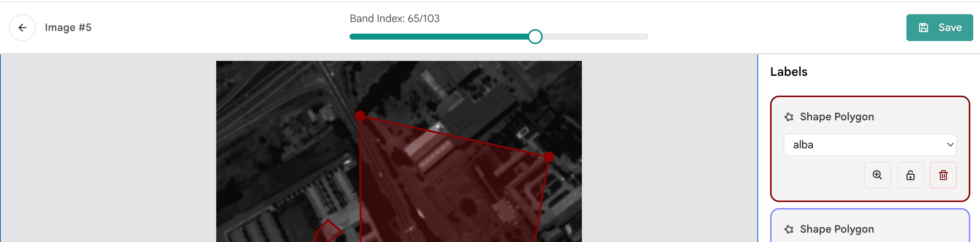Select the second Shape Polygon card
The width and height of the screenshot is (980, 242).
pyautogui.click(x=870, y=226)
